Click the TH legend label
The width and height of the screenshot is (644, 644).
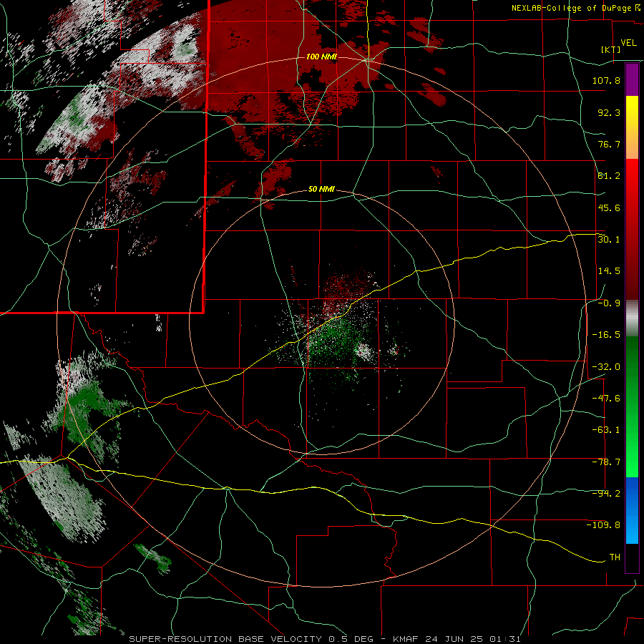click(615, 557)
